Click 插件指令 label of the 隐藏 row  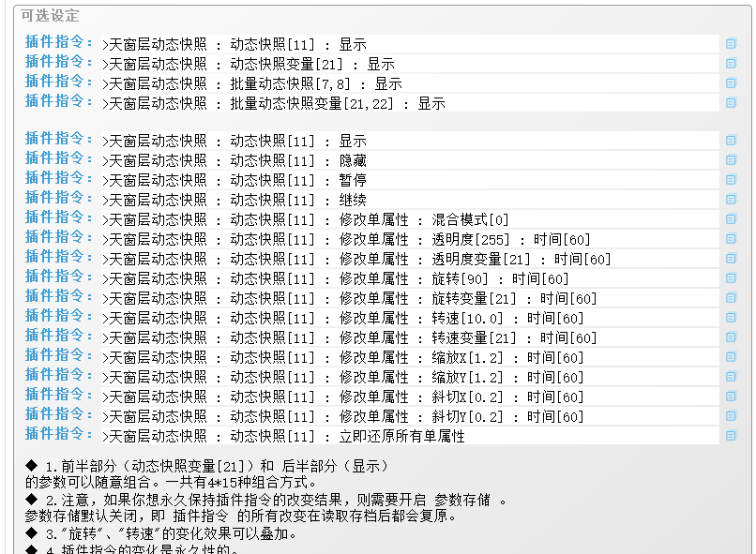tap(59, 158)
